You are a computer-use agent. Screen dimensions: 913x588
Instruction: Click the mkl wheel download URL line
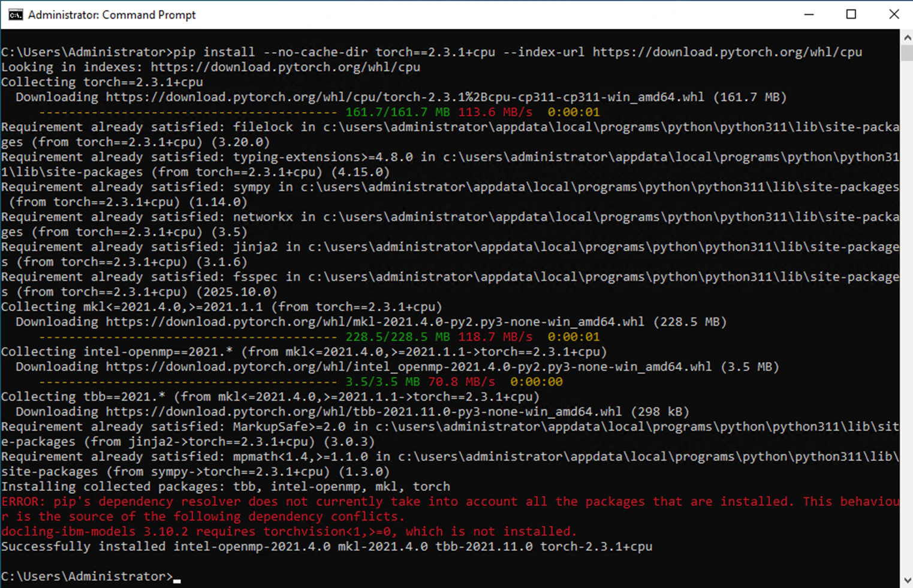pyautogui.click(x=371, y=322)
